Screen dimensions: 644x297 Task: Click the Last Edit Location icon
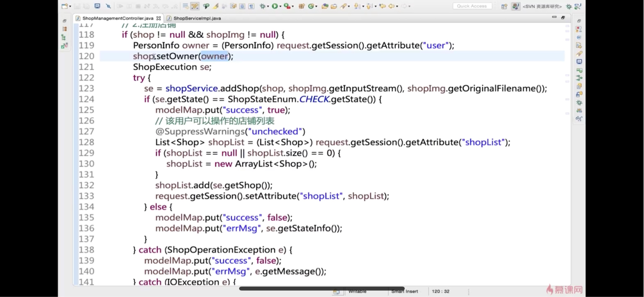(x=383, y=6)
